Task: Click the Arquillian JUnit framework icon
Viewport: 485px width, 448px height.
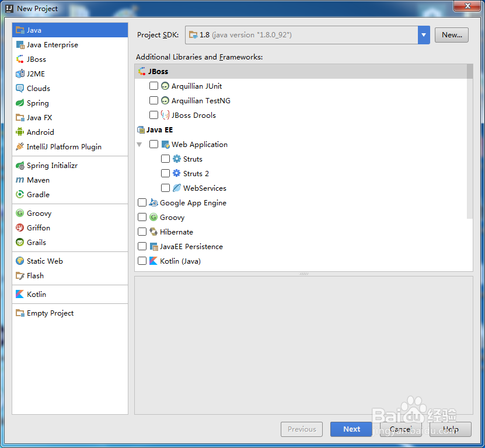Action: pos(165,86)
